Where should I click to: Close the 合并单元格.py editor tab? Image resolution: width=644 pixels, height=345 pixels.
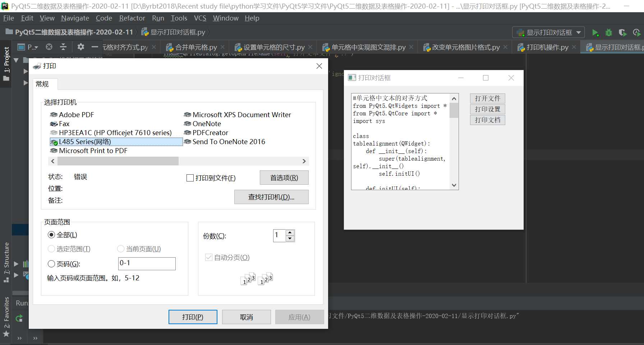223,47
